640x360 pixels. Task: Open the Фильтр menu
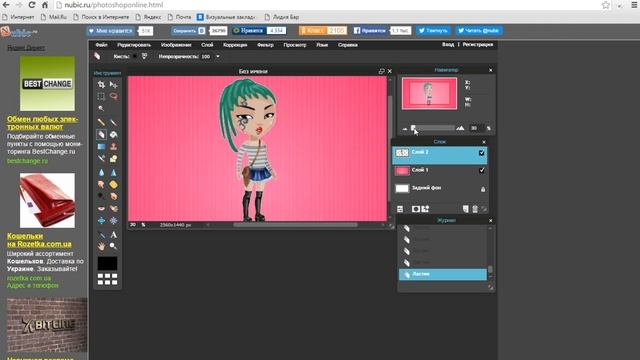click(x=265, y=45)
